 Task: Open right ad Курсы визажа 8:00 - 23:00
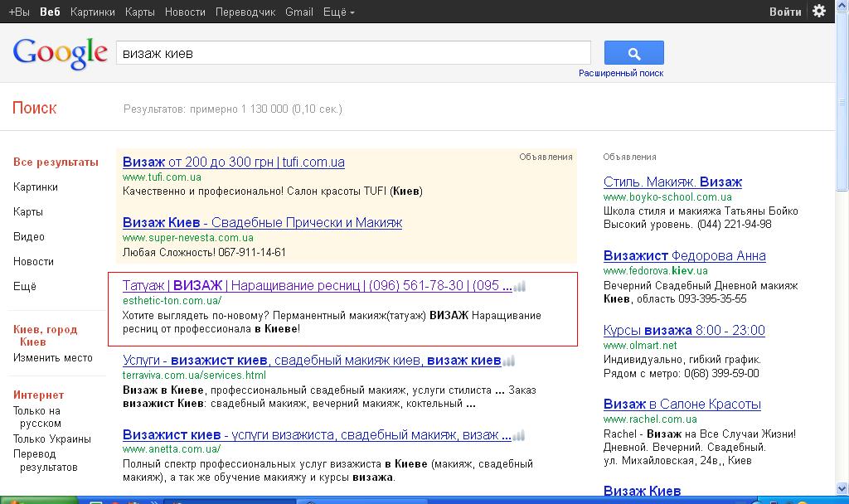click(684, 330)
